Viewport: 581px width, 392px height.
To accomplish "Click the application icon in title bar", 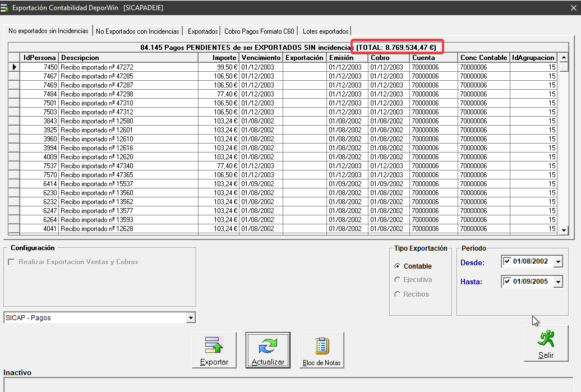I will 4,7.
